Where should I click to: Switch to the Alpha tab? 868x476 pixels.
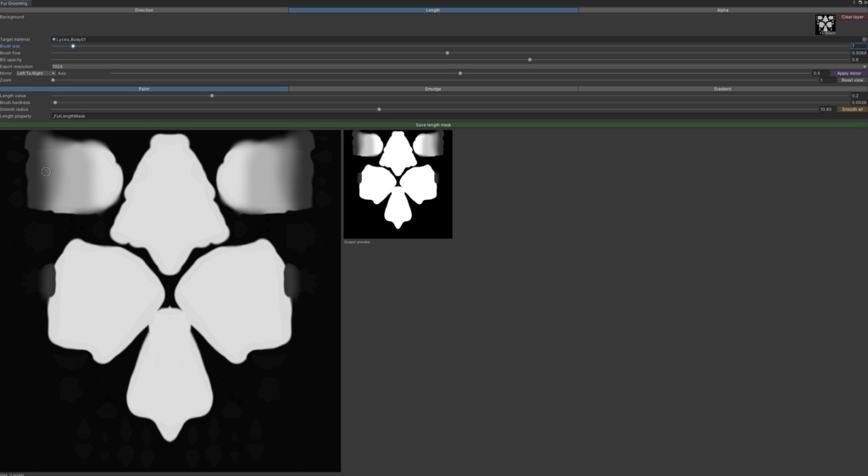722,10
